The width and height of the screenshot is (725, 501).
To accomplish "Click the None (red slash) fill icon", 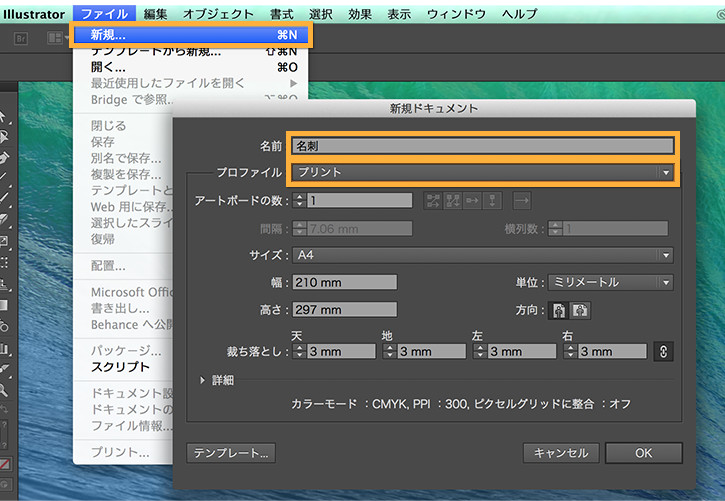I will (x=5, y=464).
